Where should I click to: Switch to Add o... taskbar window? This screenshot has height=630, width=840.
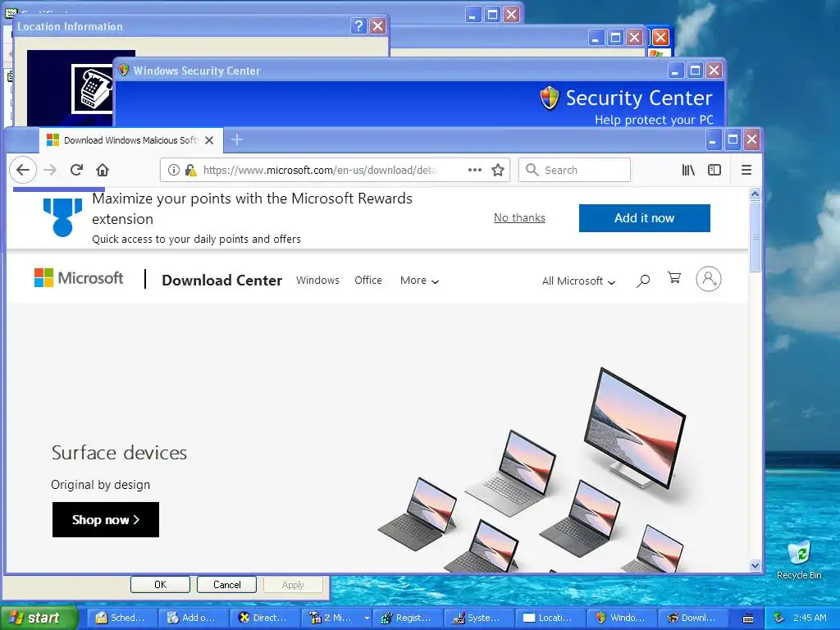pos(194,618)
